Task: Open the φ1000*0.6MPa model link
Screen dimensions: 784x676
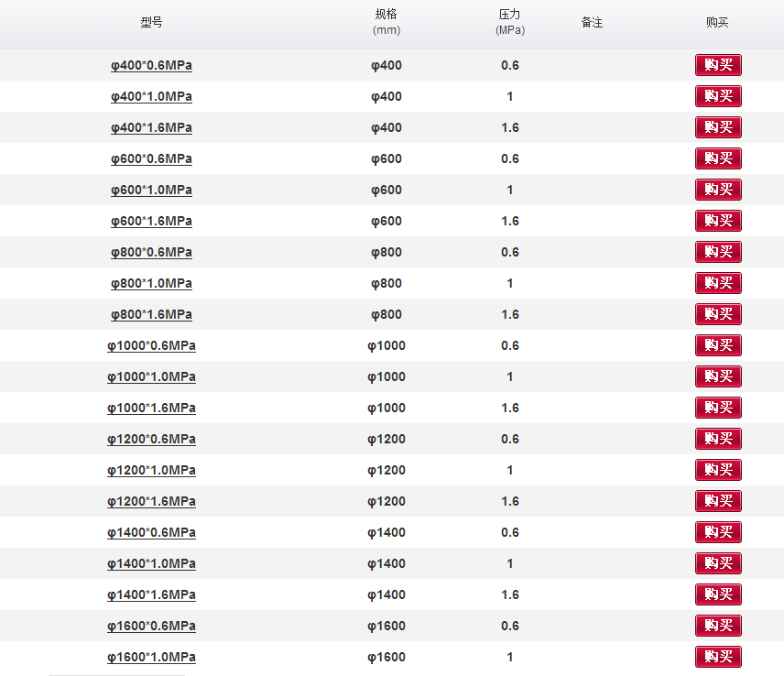Action: coord(151,345)
